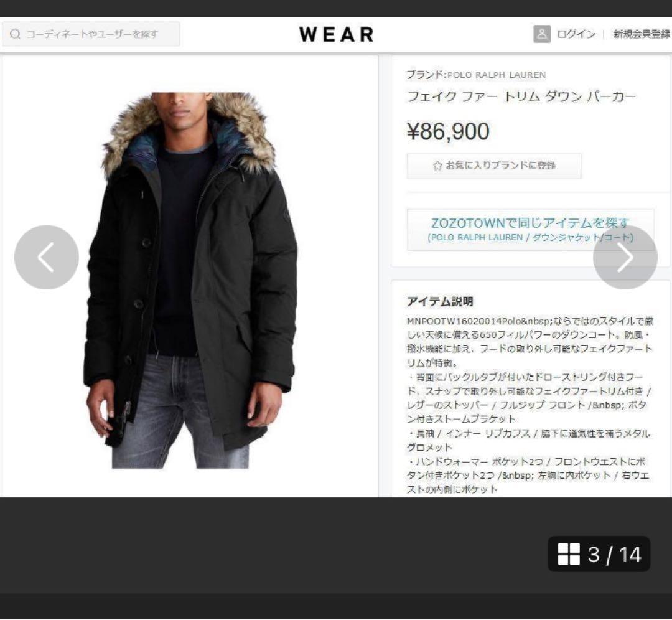Click ZOZOTOWNで同じアイテムを探す button

click(x=531, y=230)
